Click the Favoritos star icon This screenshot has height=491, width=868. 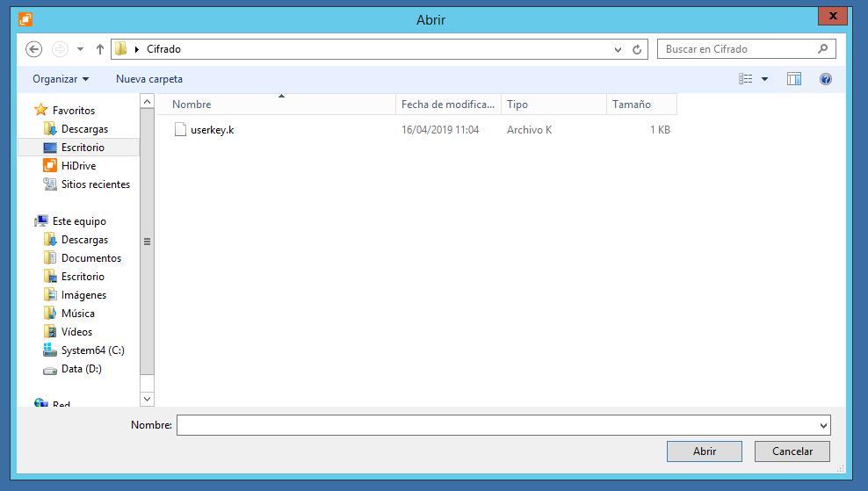[41, 110]
